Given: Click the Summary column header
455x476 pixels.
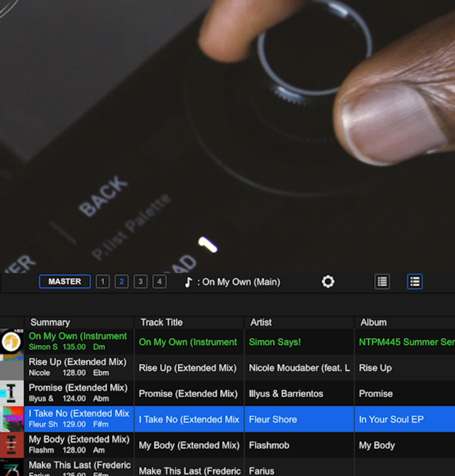Looking at the screenshot, I should tap(50, 322).
